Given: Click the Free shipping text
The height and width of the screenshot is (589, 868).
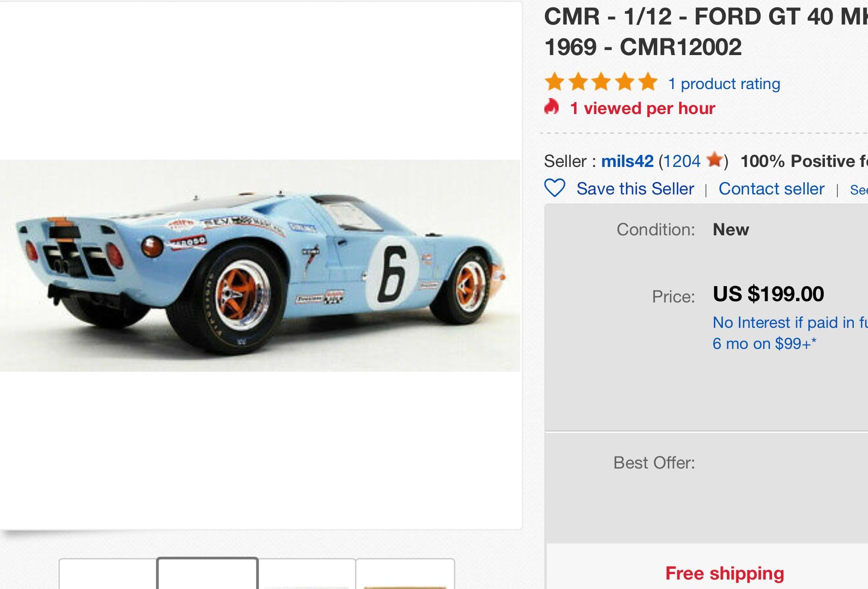Looking at the screenshot, I should pos(725,574).
